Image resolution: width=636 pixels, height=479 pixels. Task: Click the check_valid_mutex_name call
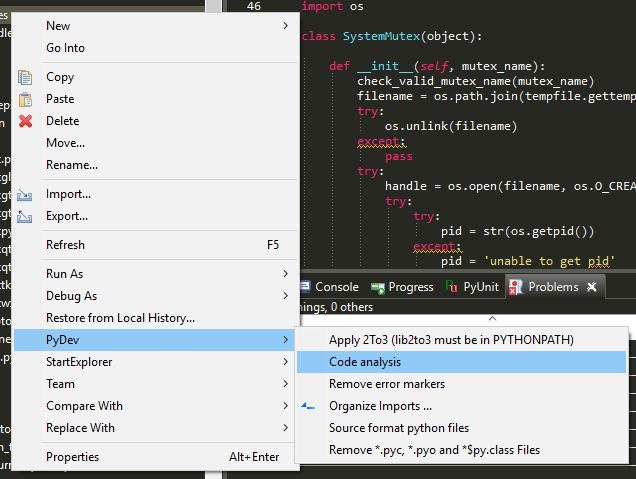coord(475,81)
